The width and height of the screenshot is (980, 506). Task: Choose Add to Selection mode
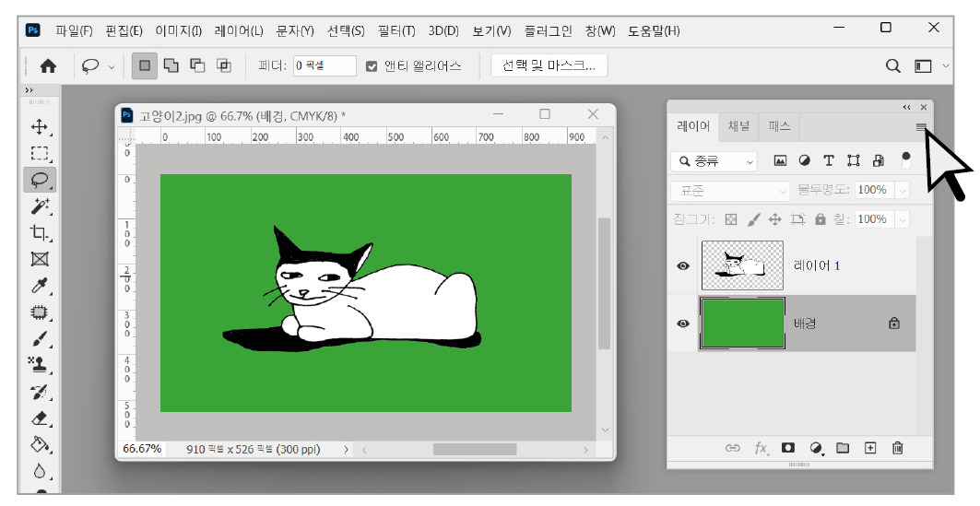[x=171, y=65]
